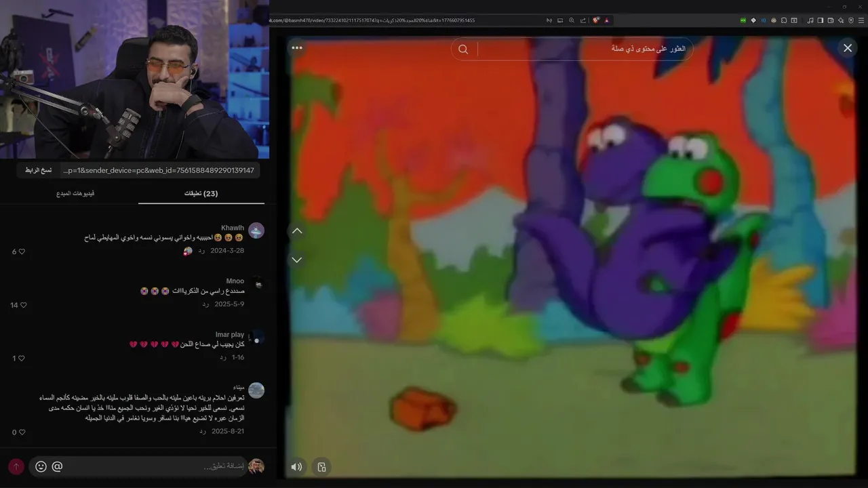This screenshot has width=868, height=488.
Task: Go to previous video with up chevron
Action: (x=297, y=231)
